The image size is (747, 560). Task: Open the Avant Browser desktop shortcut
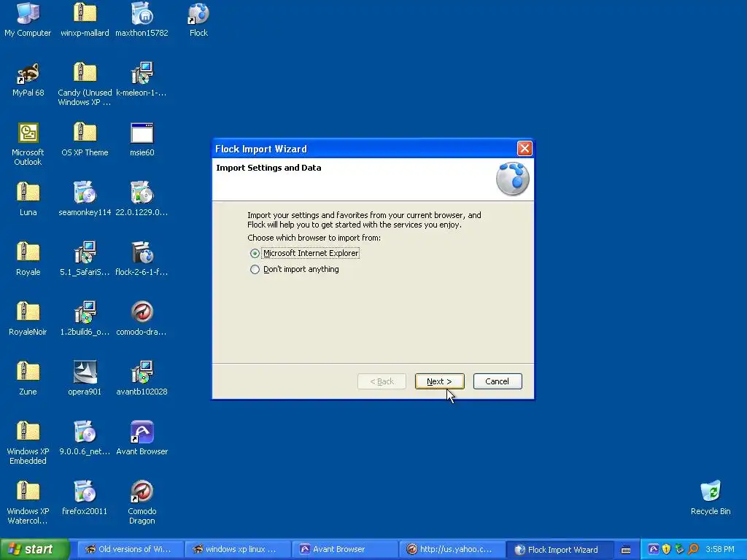click(142, 438)
